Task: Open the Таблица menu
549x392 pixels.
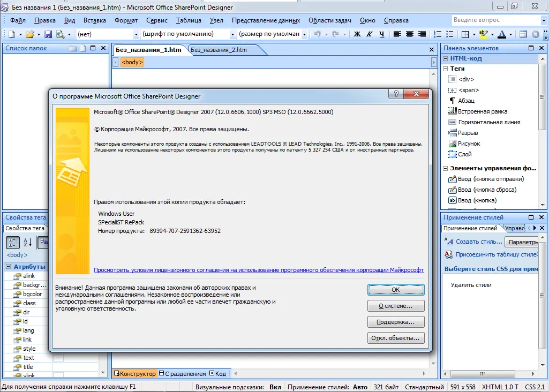Action: point(189,20)
